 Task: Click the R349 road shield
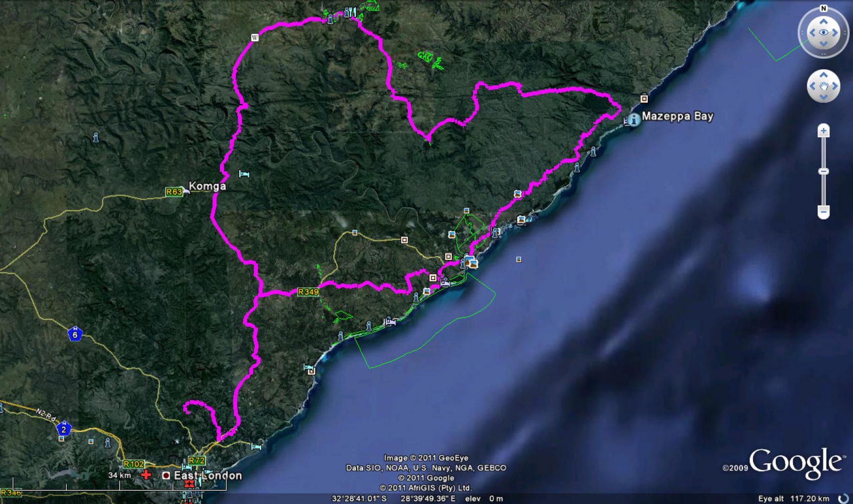[x=308, y=292]
